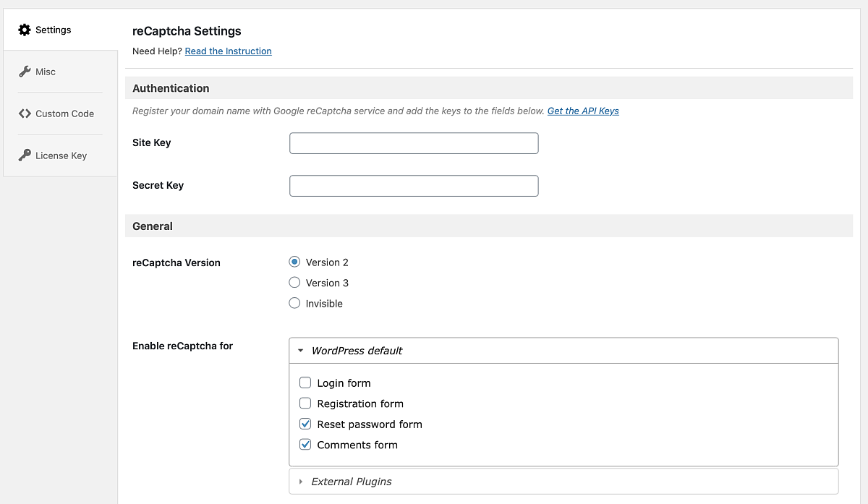Uncheck the Reset password form checkbox
Viewport: 868px width, 504px height.
coord(305,424)
